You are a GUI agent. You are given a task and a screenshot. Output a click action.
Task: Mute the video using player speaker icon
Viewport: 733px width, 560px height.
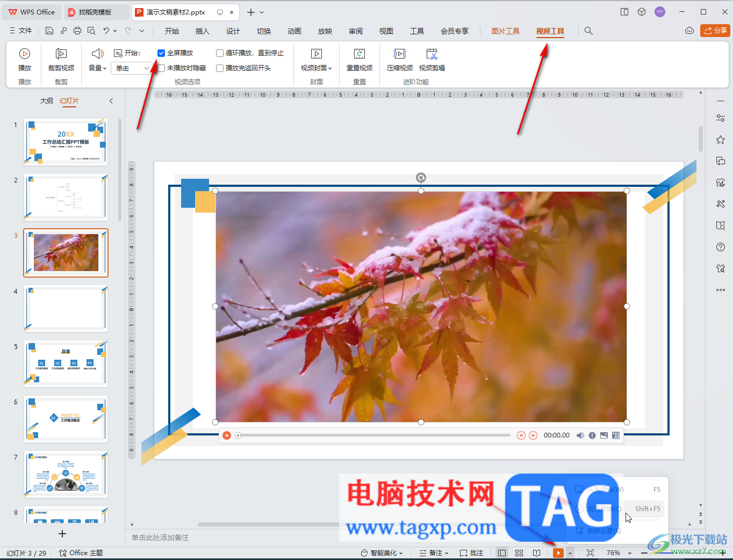[580, 435]
